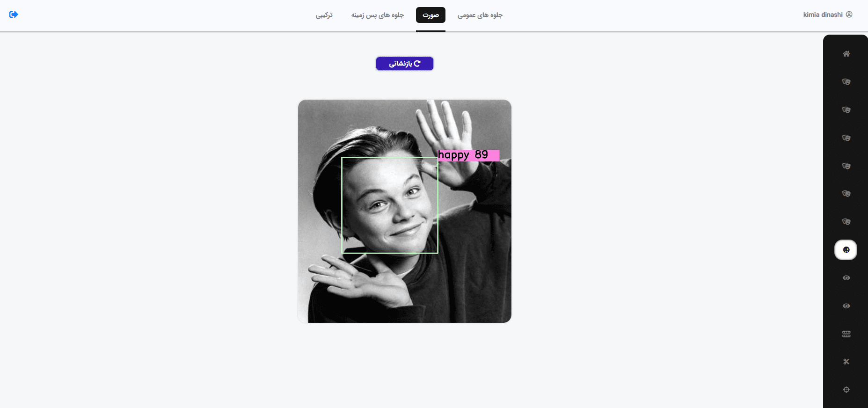The height and width of the screenshot is (408, 868).
Task: Select the lower eye icon in sidebar
Action: (846, 306)
